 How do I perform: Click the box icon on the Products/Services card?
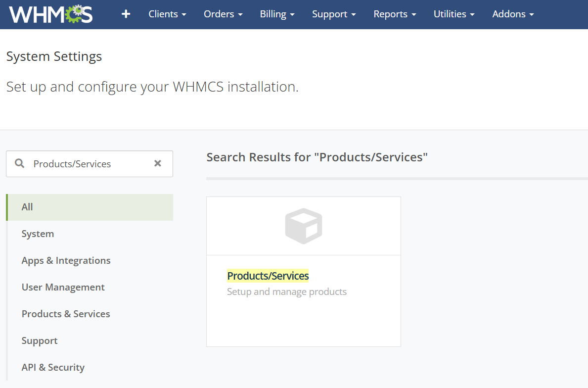tap(304, 226)
